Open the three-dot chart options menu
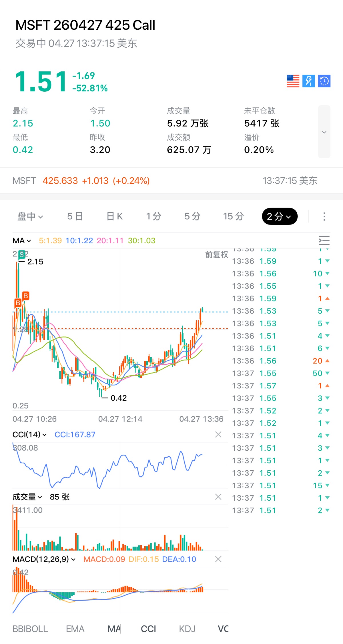This screenshot has width=343, height=644. tap(324, 216)
